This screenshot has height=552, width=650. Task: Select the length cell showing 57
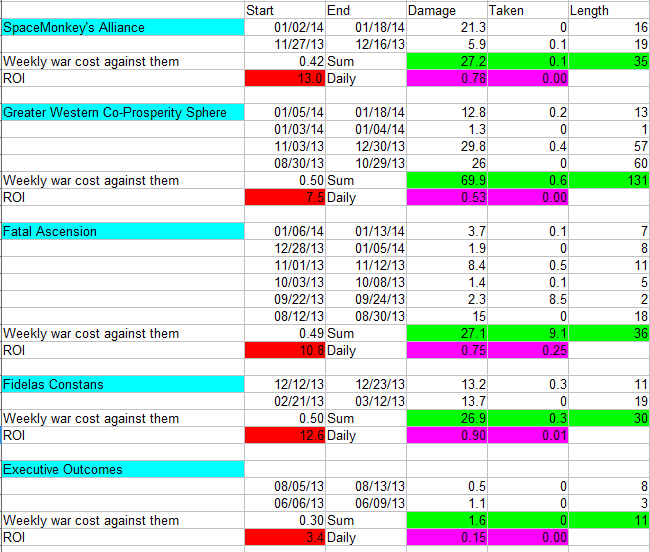coord(609,146)
